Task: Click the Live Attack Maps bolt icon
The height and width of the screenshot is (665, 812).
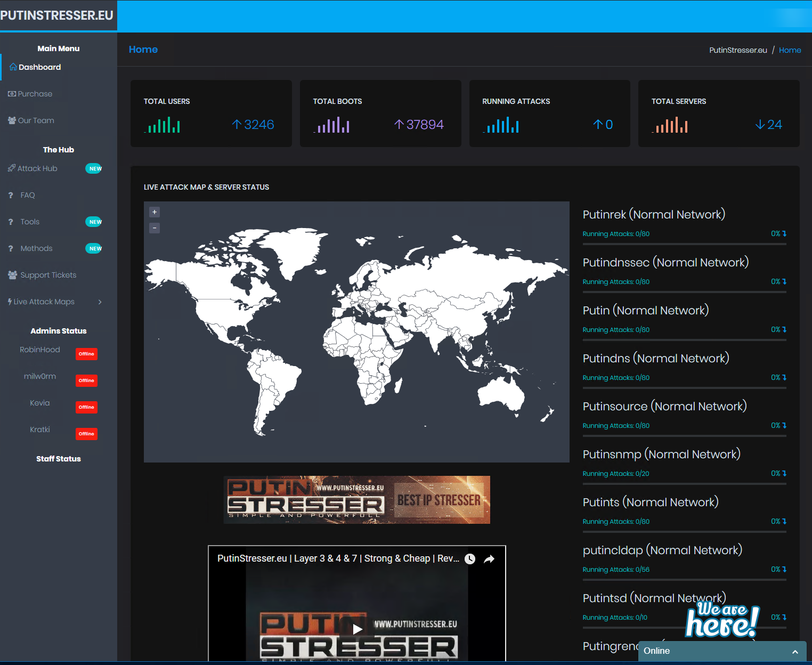Action: tap(10, 302)
